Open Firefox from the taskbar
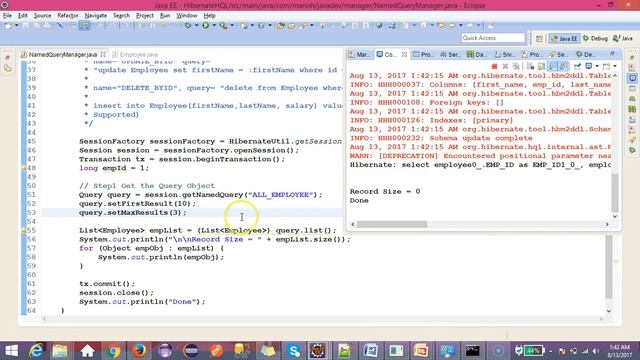Screen dimensions: 640x360 [x=139, y=350]
